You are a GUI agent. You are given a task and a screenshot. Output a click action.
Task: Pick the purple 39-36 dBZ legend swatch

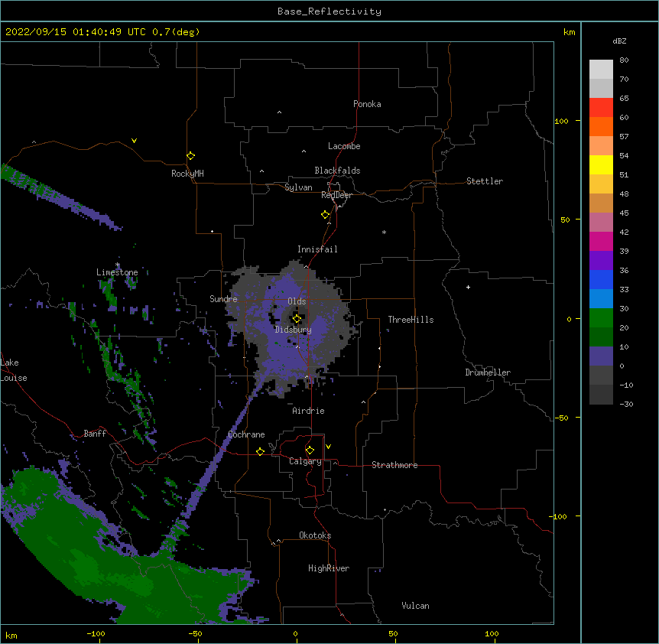click(x=601, y=260)
